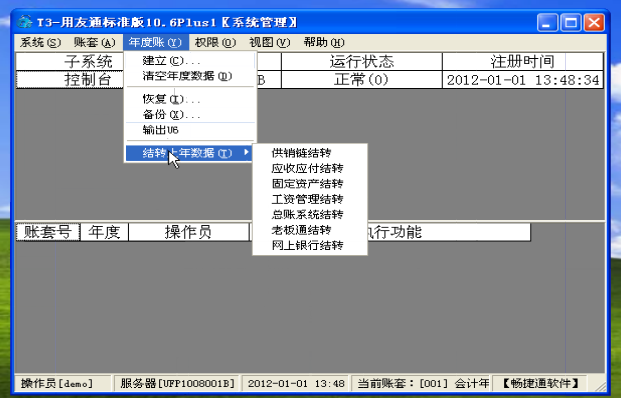Viewport: 621px width, 398px height.
Task: Click the 2012-01-01 13:48 status bar date
Action: tap(295, 383)
